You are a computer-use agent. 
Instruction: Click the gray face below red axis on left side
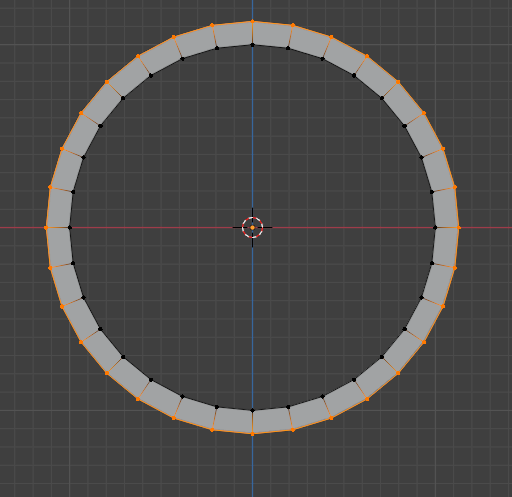60,247
